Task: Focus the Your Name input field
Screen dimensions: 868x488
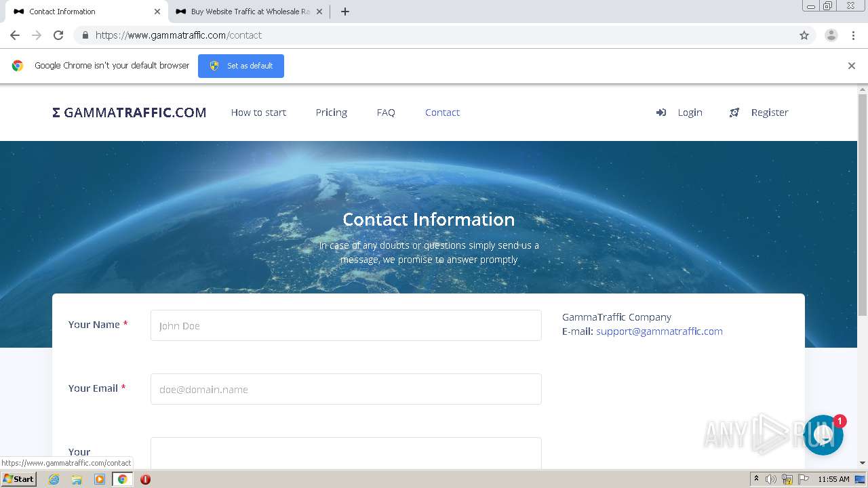Action: pos(346,325)
